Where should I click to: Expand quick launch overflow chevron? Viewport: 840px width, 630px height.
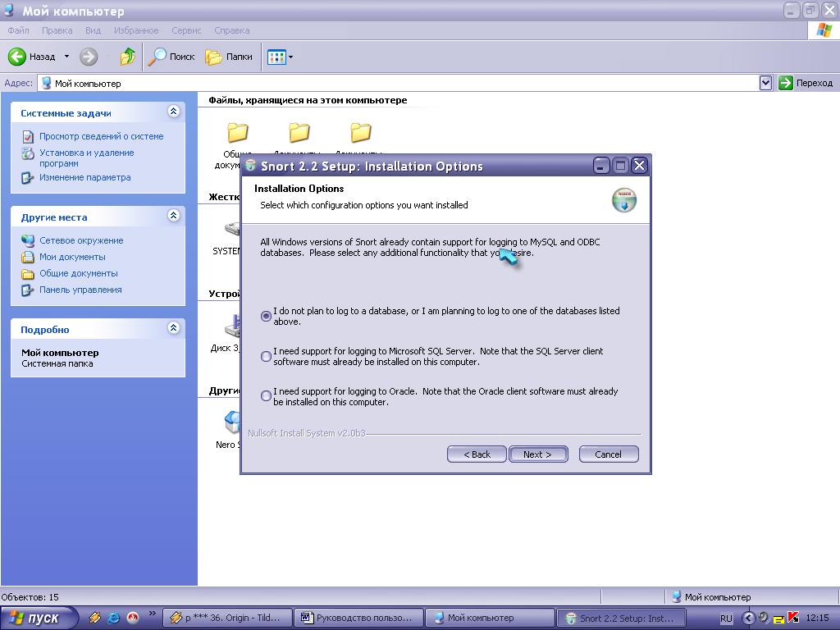tap(152, 614)
